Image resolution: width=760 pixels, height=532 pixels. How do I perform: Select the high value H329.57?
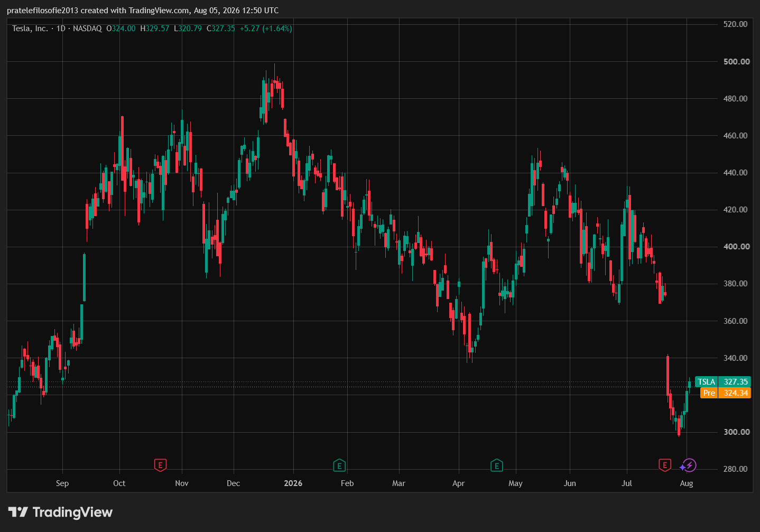click(x=155, y=29)
